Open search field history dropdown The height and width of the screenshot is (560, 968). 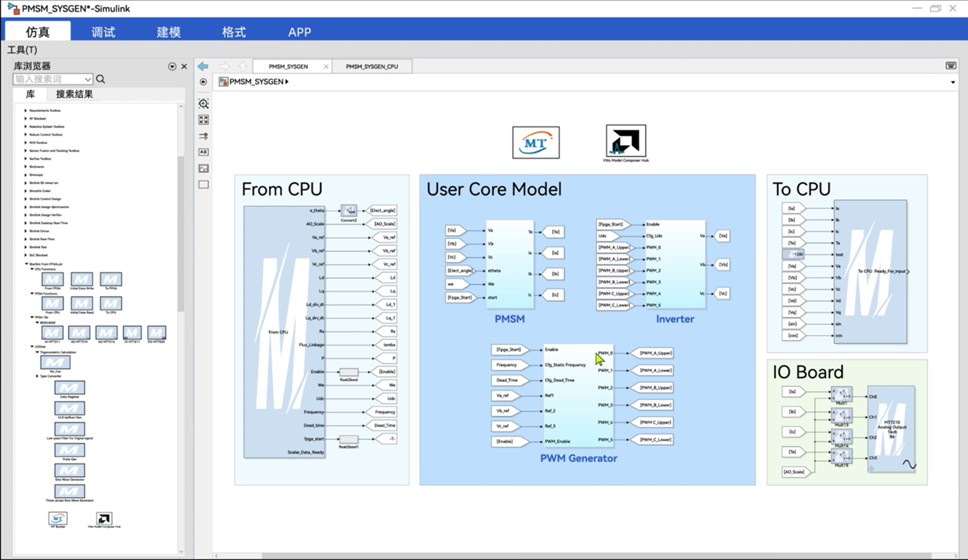click(x=88, y=80)
